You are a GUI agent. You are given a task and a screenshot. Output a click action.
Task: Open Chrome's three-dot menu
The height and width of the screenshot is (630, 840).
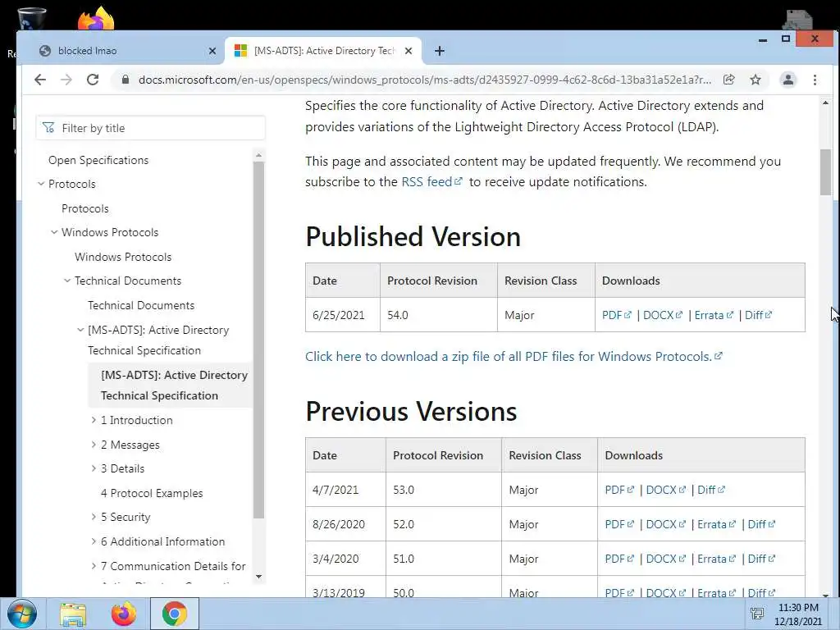click(815, 80)
